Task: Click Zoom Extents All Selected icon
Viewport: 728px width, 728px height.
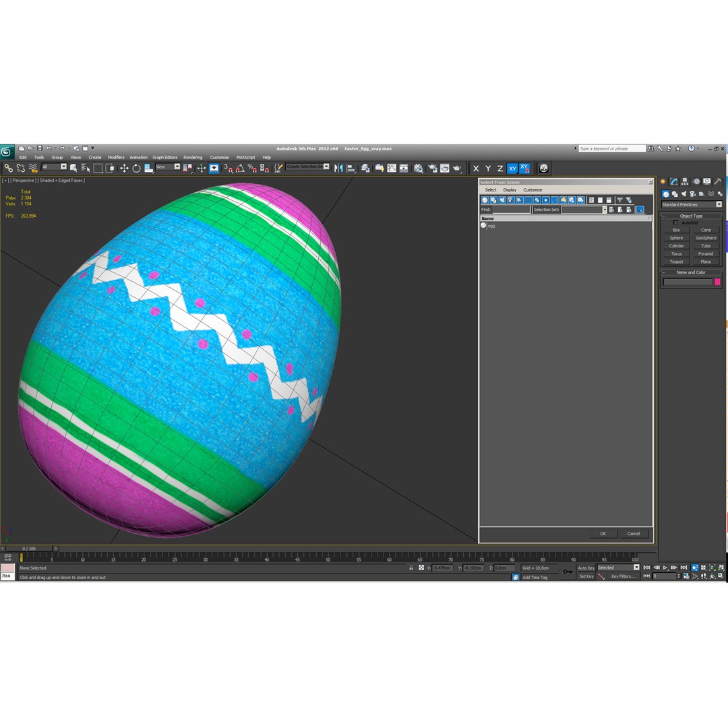Action: tap(721, 568)
